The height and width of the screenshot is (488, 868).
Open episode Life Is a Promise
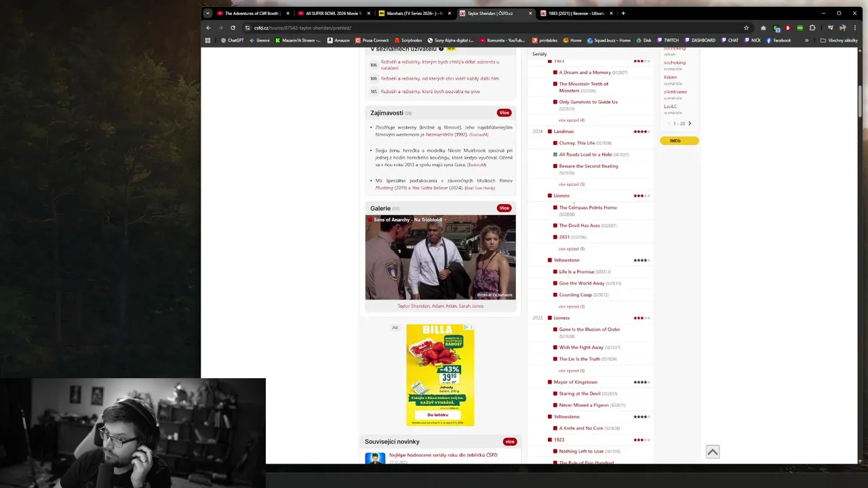click(576, 272)
